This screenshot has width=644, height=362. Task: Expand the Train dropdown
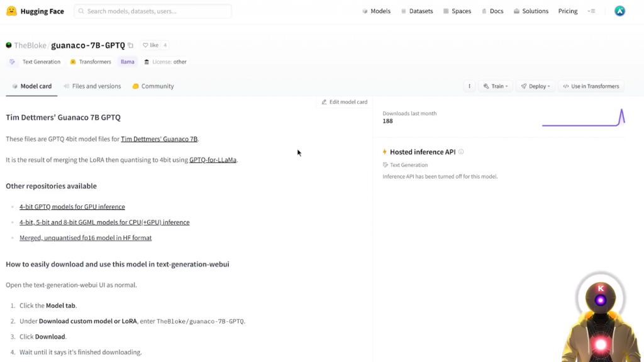point(496,86)
